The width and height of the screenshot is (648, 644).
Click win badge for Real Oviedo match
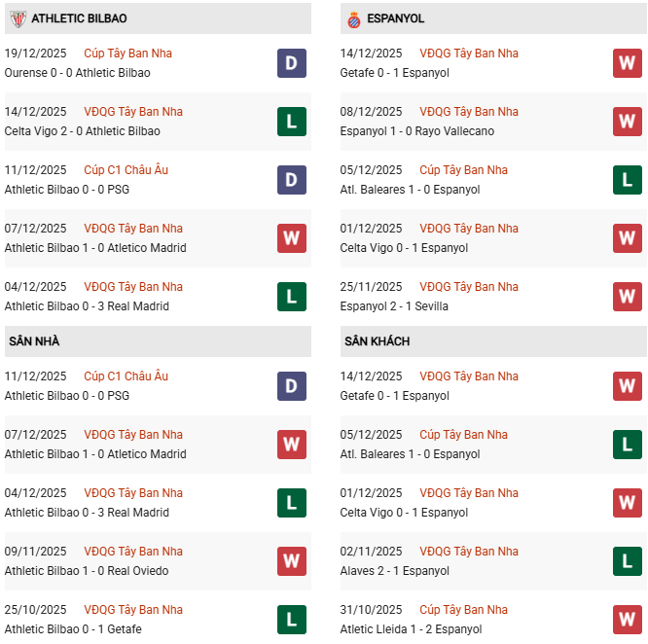click(x=291, y=561)
